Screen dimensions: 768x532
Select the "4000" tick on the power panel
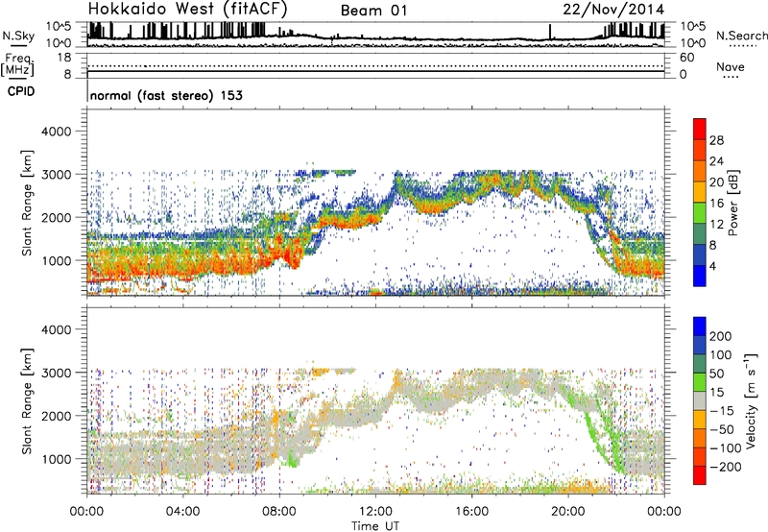click(x=56, y=132)
